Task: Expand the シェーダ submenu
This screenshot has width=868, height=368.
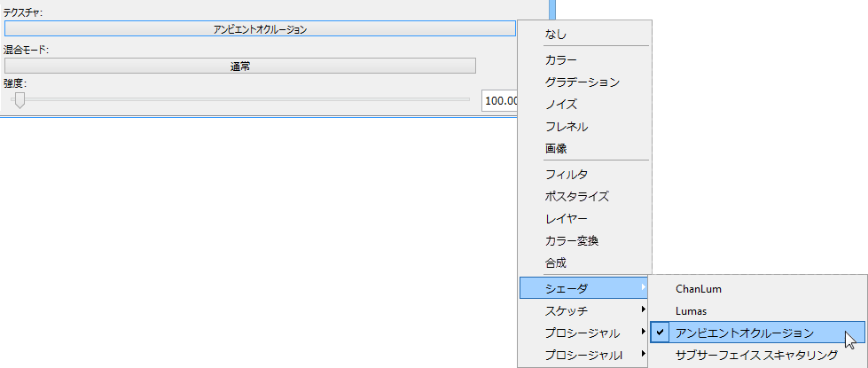Action: pyautogui.click(x=584, y=288)
